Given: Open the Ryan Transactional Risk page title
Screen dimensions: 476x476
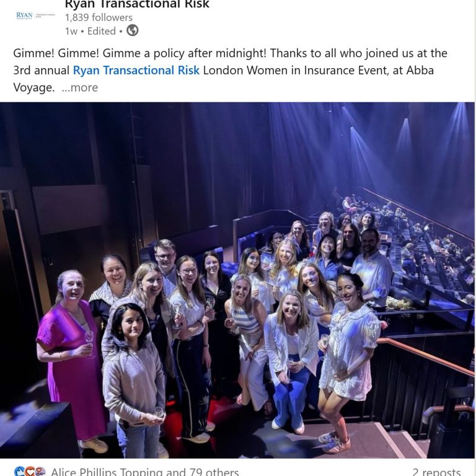Looking at the screenshot, I should [x=137, y=4].
